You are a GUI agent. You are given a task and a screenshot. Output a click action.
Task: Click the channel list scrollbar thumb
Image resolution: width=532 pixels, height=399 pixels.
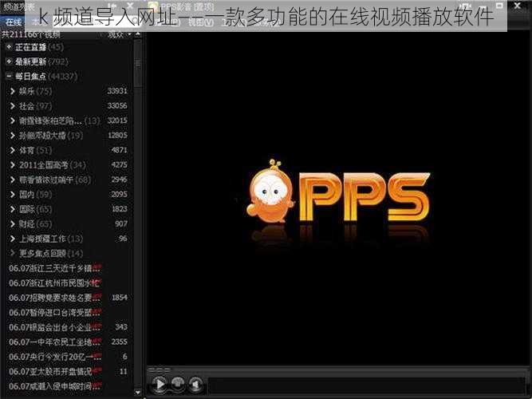(138, 64)
